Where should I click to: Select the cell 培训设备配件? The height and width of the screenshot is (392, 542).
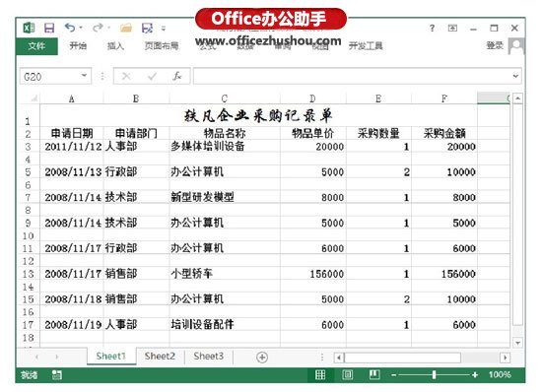point(225,325)
